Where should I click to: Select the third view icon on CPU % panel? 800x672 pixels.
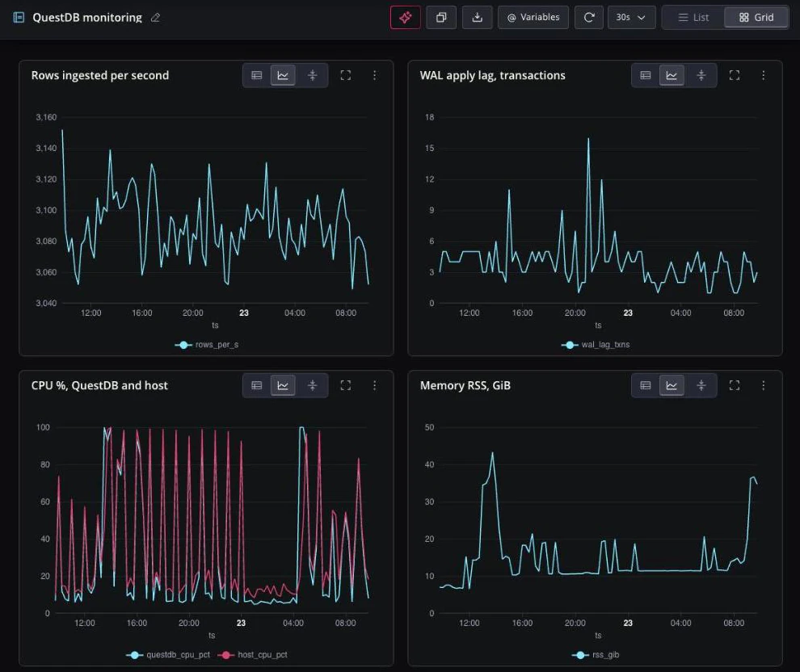pos(312,385)
